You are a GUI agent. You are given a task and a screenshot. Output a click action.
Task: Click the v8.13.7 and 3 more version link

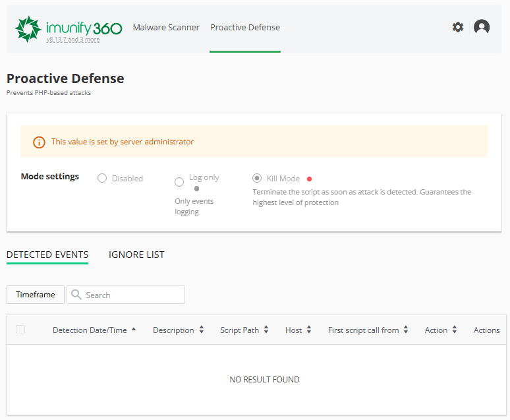point(73,40)
